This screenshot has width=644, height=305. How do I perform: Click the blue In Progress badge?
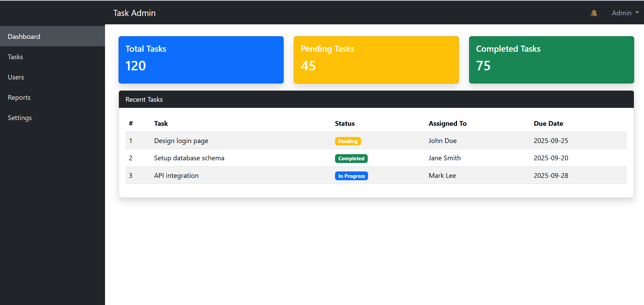[351, 176]
